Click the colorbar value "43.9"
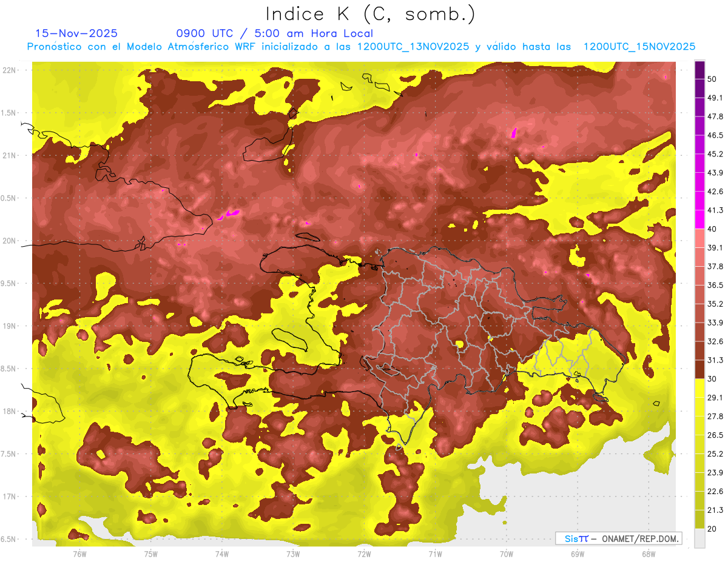The height and width of the screenshot is (562, 728). click(715, 173)
